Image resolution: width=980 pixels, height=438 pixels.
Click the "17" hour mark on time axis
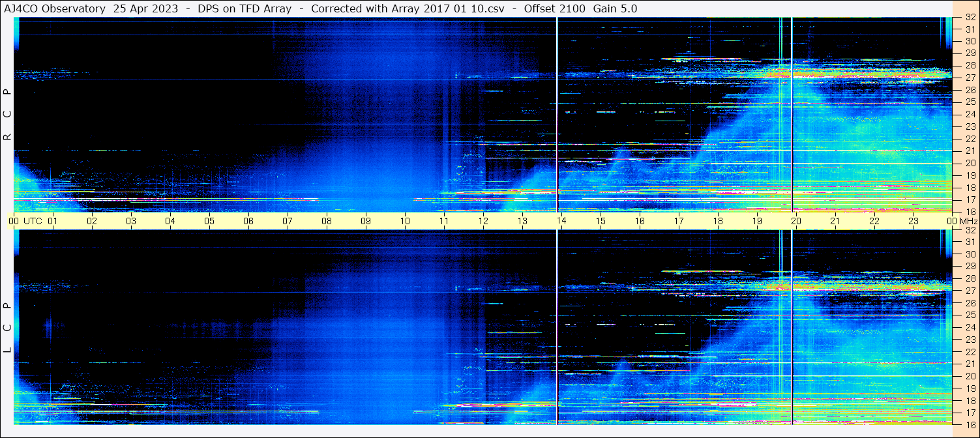(x=679, y=221)
